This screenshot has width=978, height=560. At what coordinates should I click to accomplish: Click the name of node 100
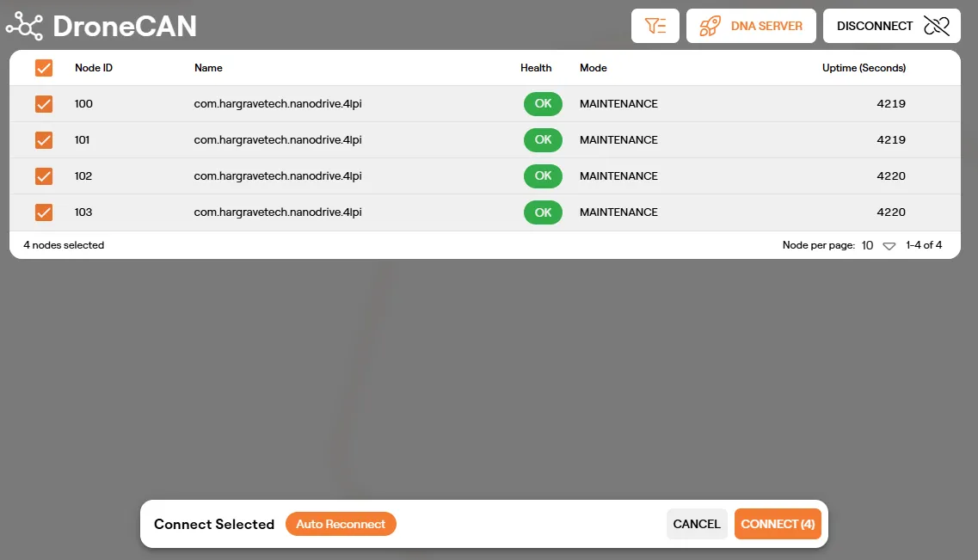tap(278, 103)
